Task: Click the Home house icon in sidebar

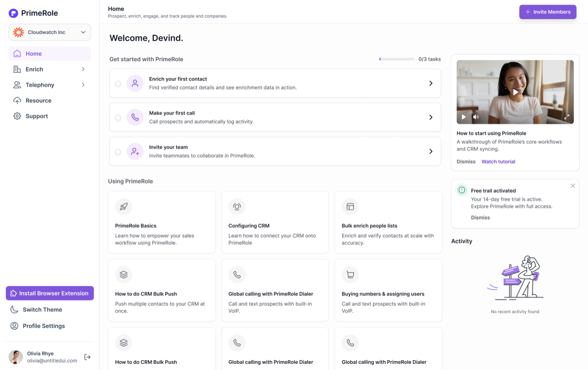Action: (x=17, y=53)
